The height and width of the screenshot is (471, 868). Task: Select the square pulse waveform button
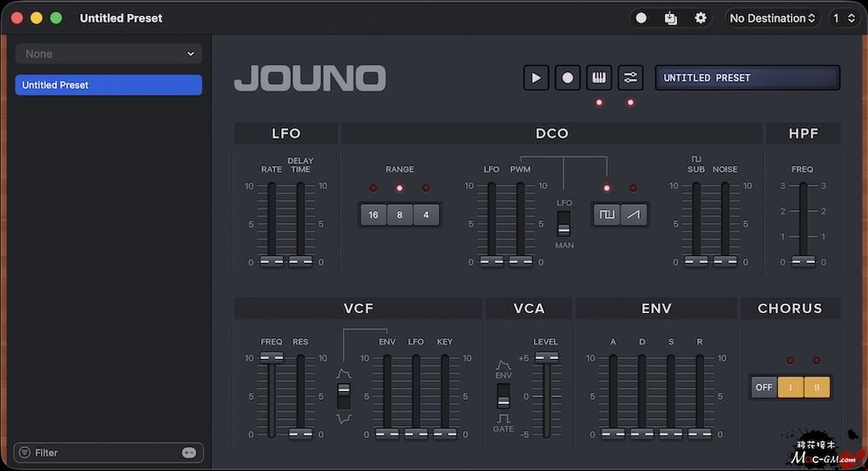(x=607, y=214)
